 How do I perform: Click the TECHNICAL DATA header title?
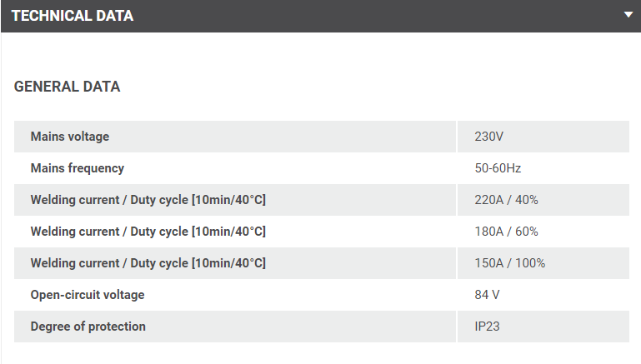[x=73, y=16]
